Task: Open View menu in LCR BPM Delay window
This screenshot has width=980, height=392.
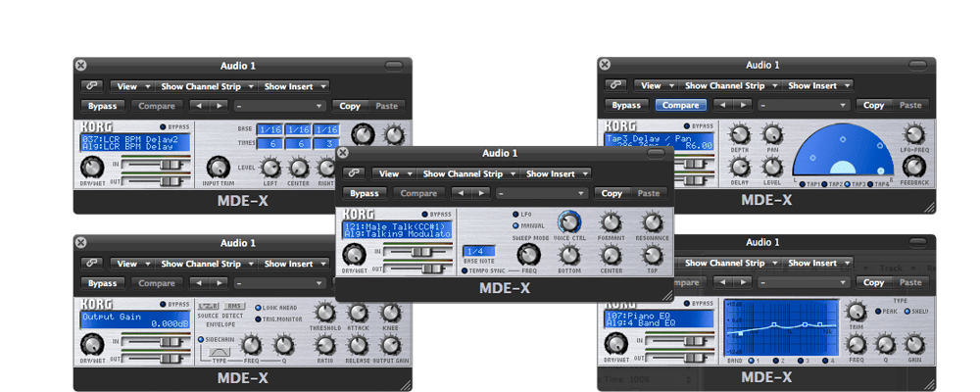Action: 131,86
